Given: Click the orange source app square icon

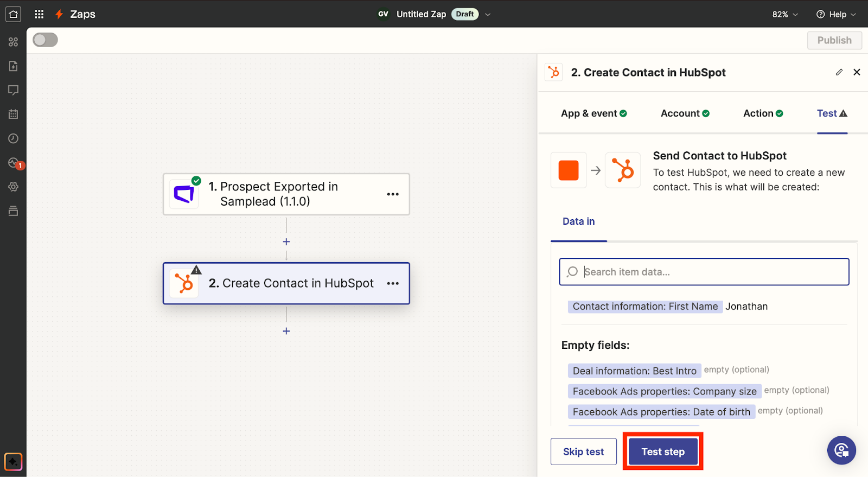Looking at the screenshot, I should pyautogui.click(x=569, y=170).
